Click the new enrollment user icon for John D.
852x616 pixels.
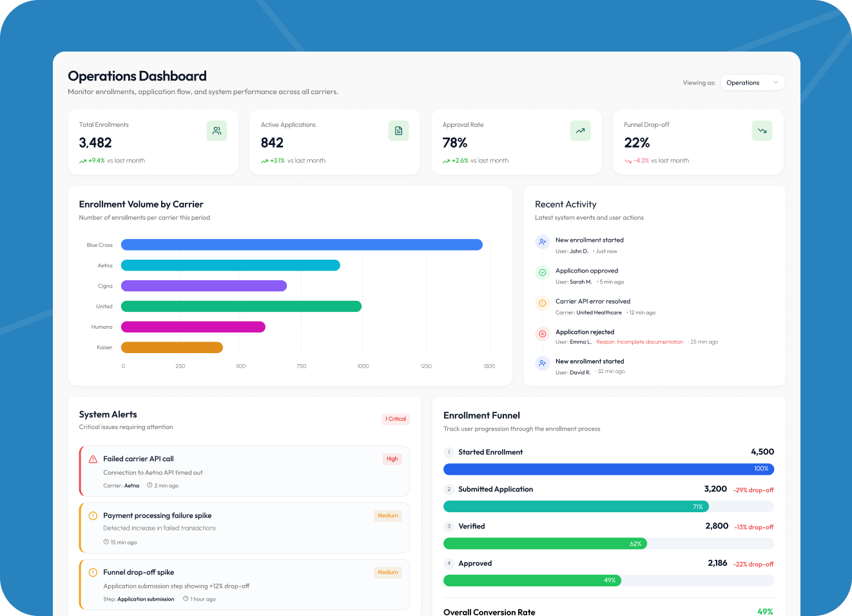(x=542, y=242)
